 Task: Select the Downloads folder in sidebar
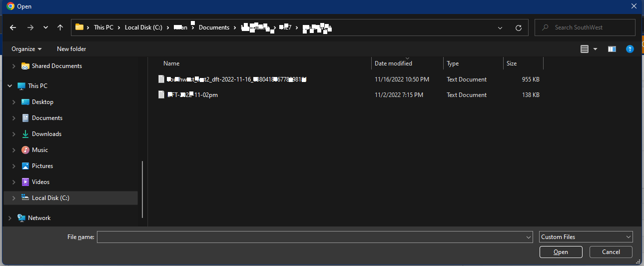pos(46,134)
